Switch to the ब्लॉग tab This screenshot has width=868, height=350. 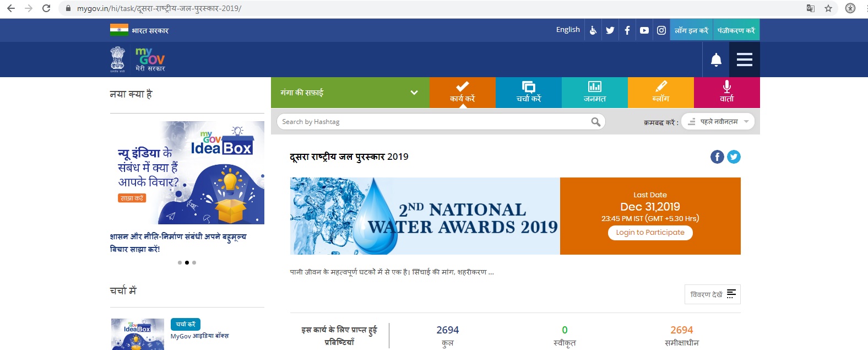tap(661, 93)
